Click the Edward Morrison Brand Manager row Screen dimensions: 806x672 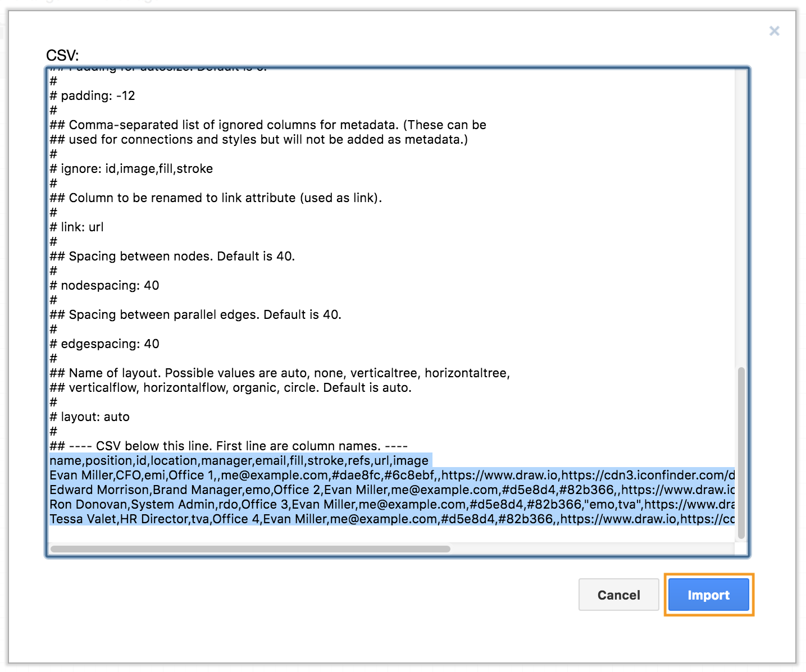pyautogui.click(x=337, y=490)
